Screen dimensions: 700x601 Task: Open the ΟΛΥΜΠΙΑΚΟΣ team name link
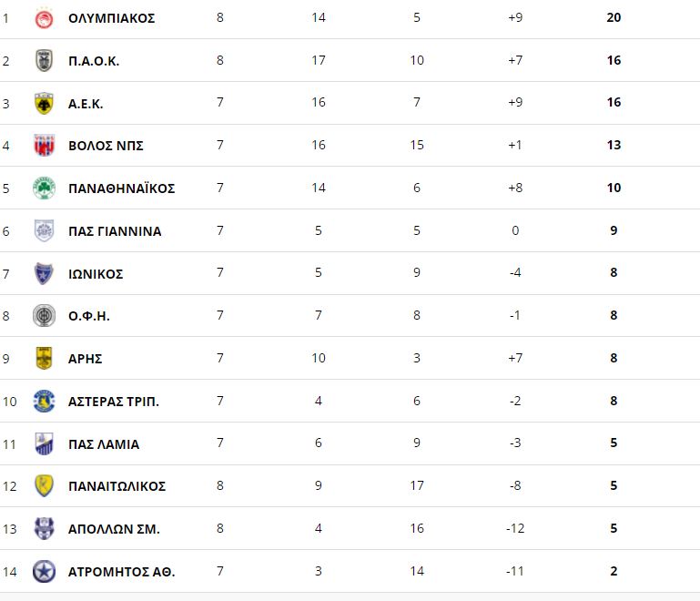pyautogui.click(x=111, y=18)
